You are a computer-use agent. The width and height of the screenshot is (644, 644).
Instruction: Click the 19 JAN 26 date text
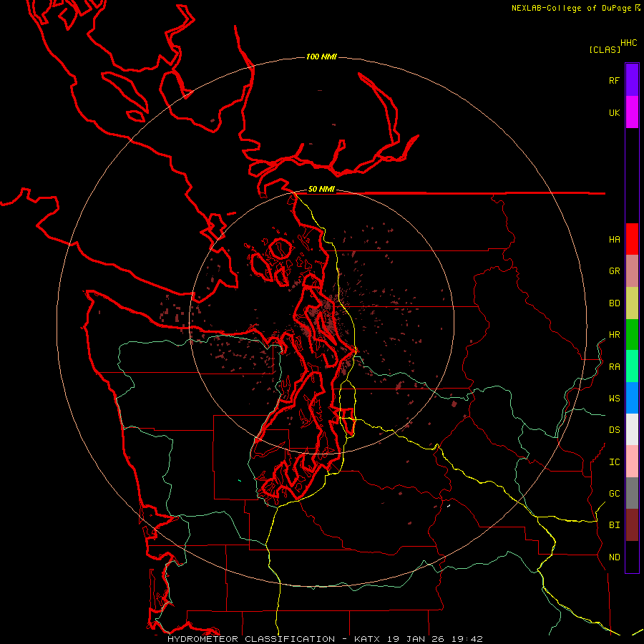[416, 639]
